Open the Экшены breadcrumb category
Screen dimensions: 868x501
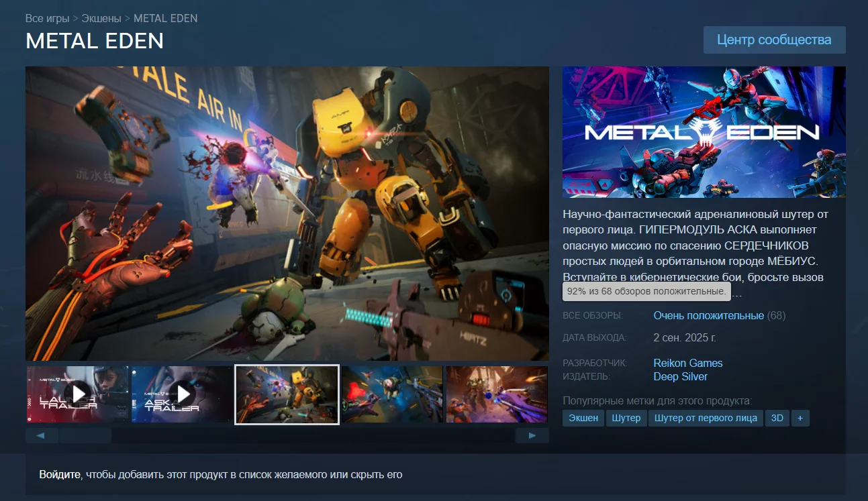(x=101, y=18)
